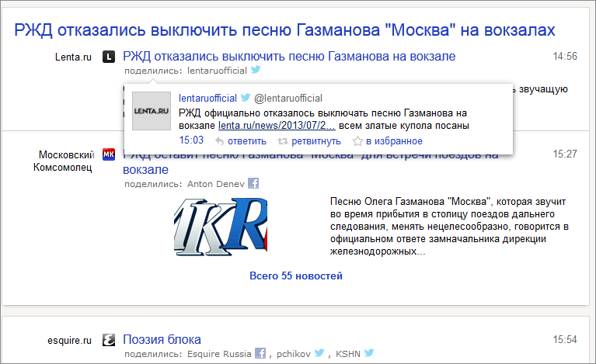This screenshot has width=596, height=364.
Task: Click the timestamp 14:56
Action: click(x=565, y=56)
